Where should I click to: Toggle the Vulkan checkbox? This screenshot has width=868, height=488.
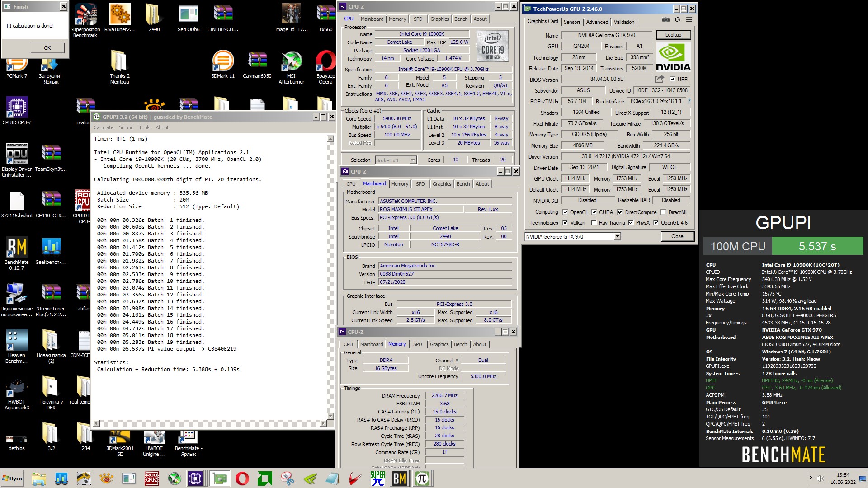coord(565,222)
